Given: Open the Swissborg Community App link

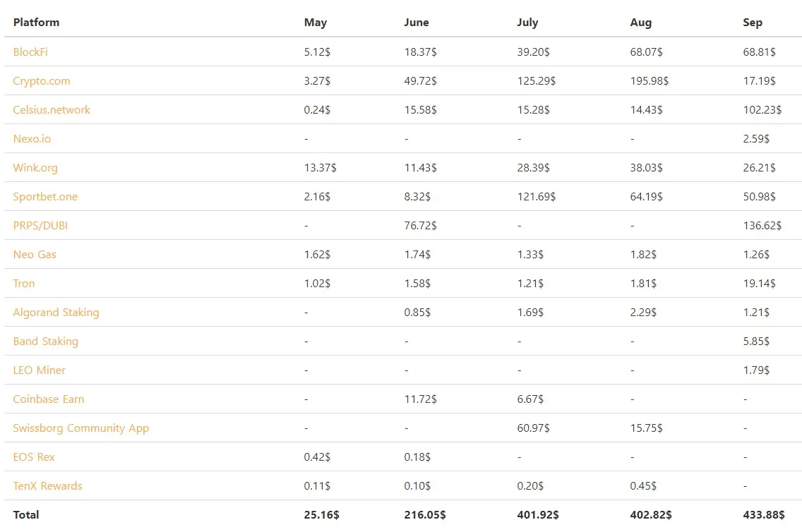Looking at the screenshot, I should click(80, 428).
